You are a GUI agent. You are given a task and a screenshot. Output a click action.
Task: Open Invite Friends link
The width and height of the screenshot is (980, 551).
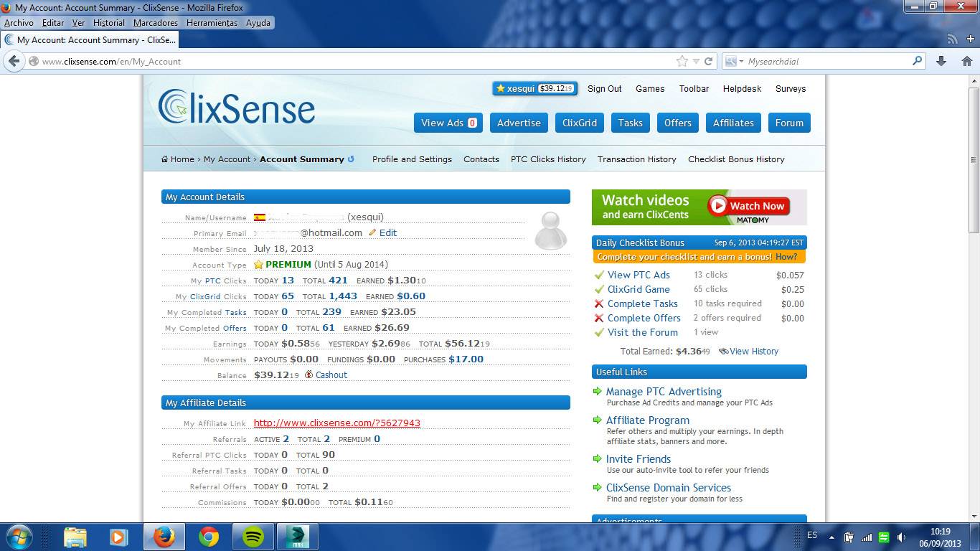pyautogui.click(x=639, y=459)
